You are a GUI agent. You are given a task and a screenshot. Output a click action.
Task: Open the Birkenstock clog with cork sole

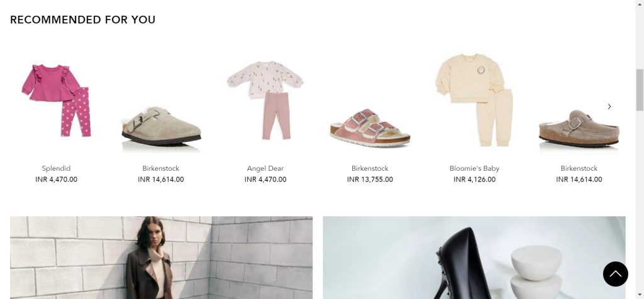click(579, 128)
